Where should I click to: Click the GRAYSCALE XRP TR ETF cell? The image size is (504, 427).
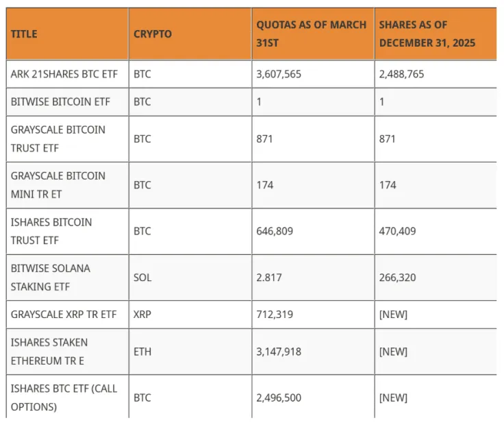coord(68,315)
